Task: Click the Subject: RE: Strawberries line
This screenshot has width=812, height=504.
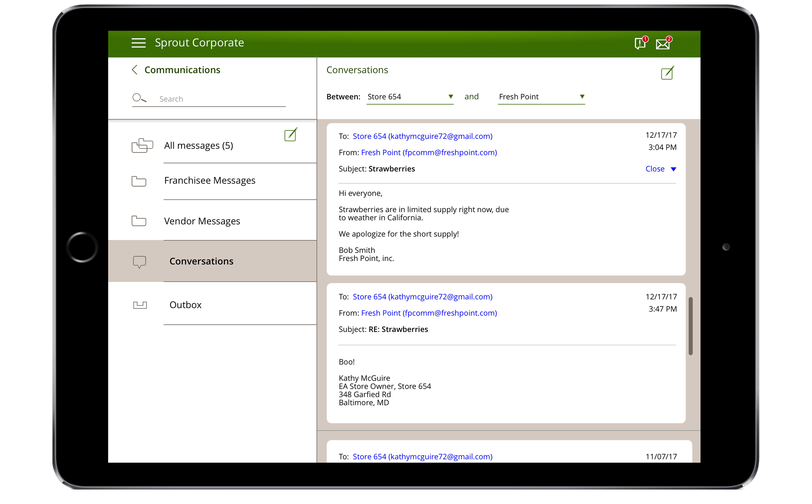Action: click(x=383, y=329)
